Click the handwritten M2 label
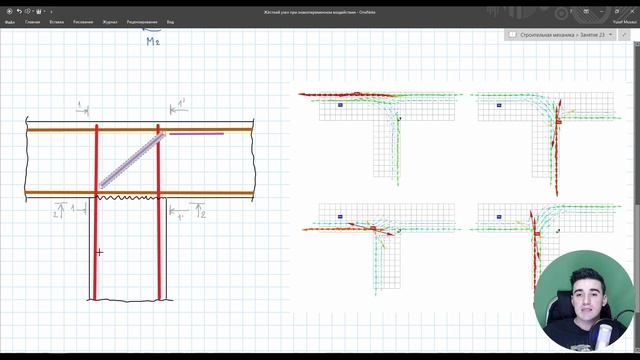This screenshot has height=360, width=640. (x=153, y=41)
